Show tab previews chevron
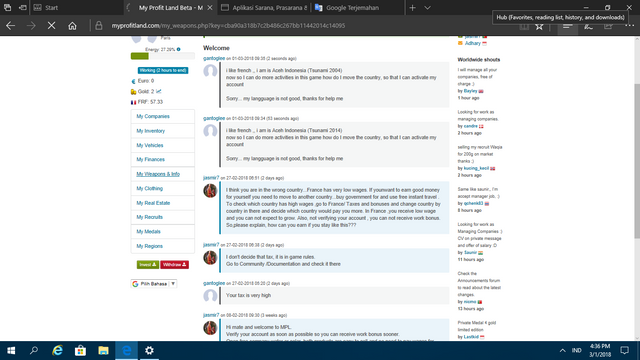 tap(427, 8)
